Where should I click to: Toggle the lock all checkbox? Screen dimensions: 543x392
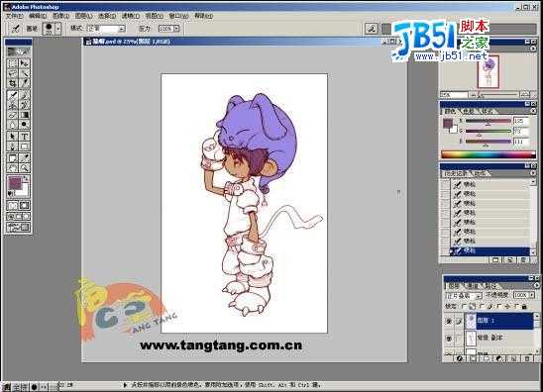[517, 306]
